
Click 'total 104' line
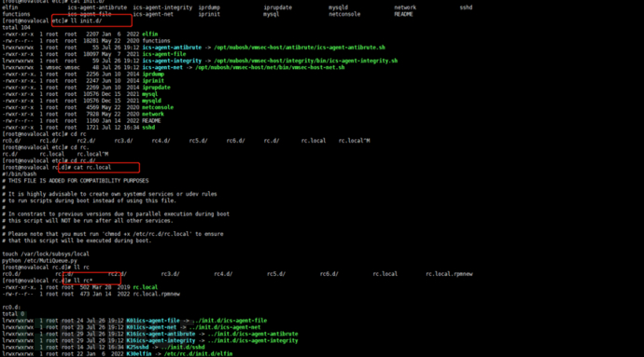tap(17, 27)
